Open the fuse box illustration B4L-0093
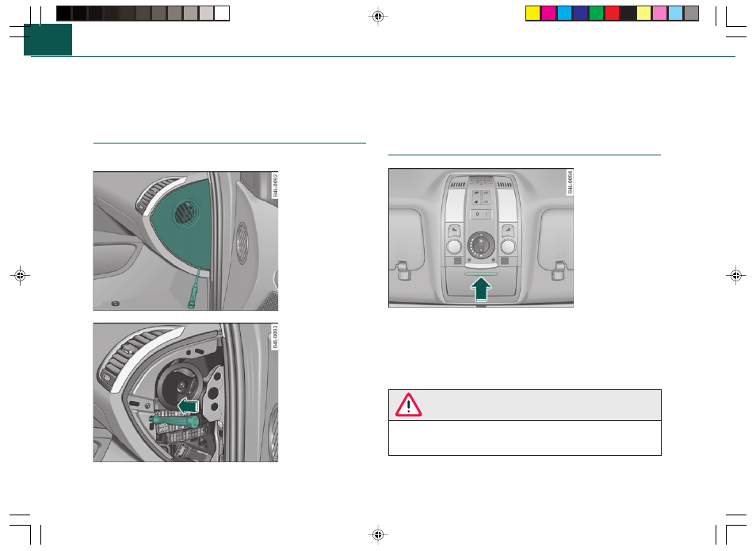This screenshot has width=756, height=551. (x=185, y=392)
